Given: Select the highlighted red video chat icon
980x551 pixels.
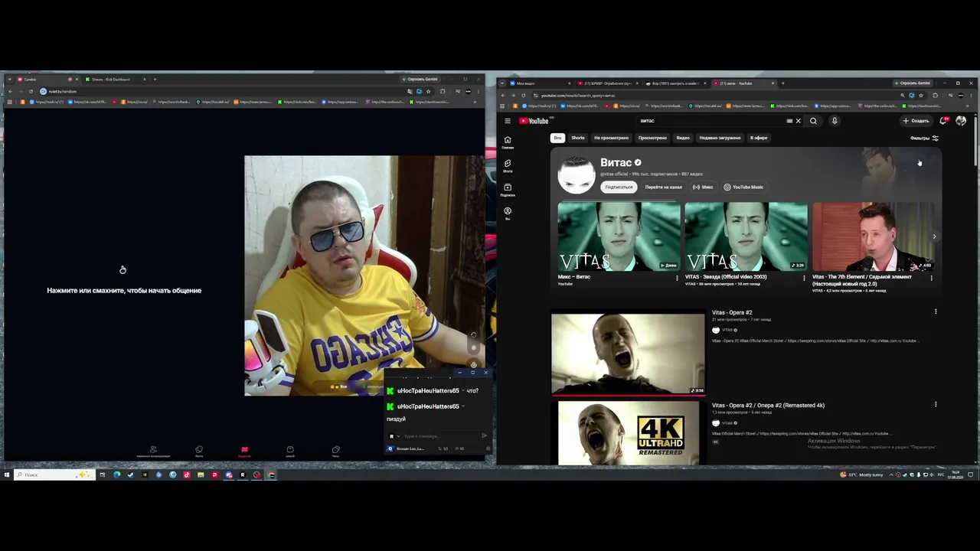Looking at the screenshot, I should pos(244,452).
